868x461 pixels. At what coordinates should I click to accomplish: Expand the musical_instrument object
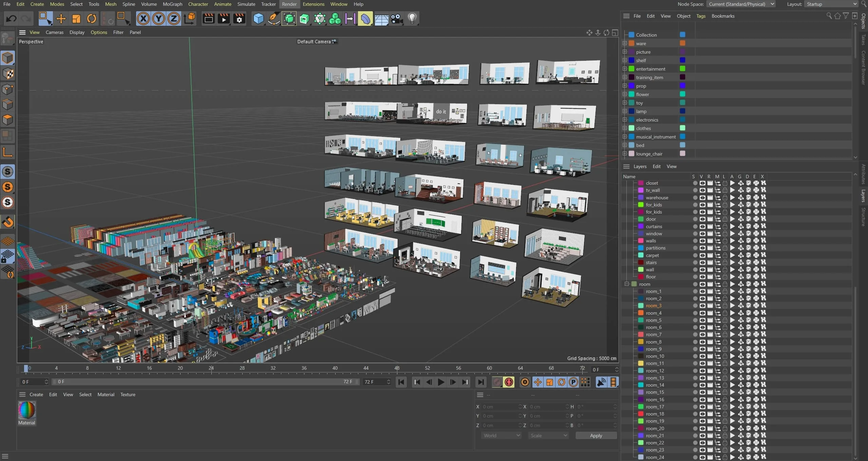click(624, 136)
